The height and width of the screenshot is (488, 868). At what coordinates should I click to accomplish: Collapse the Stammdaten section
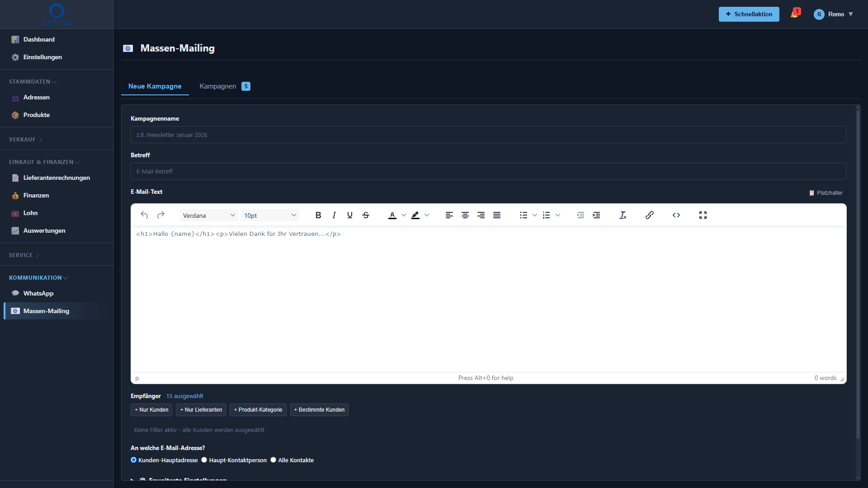pos(33,82)
